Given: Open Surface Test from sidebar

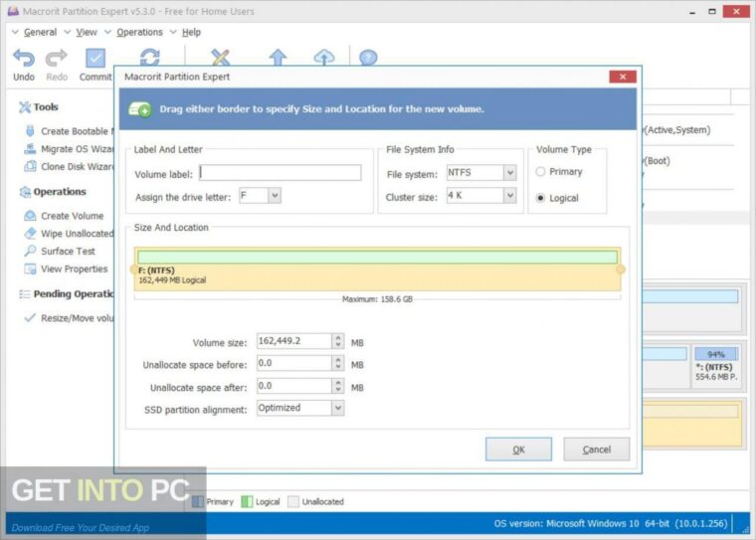Looking at the screenshot, I should pos(68,252).
